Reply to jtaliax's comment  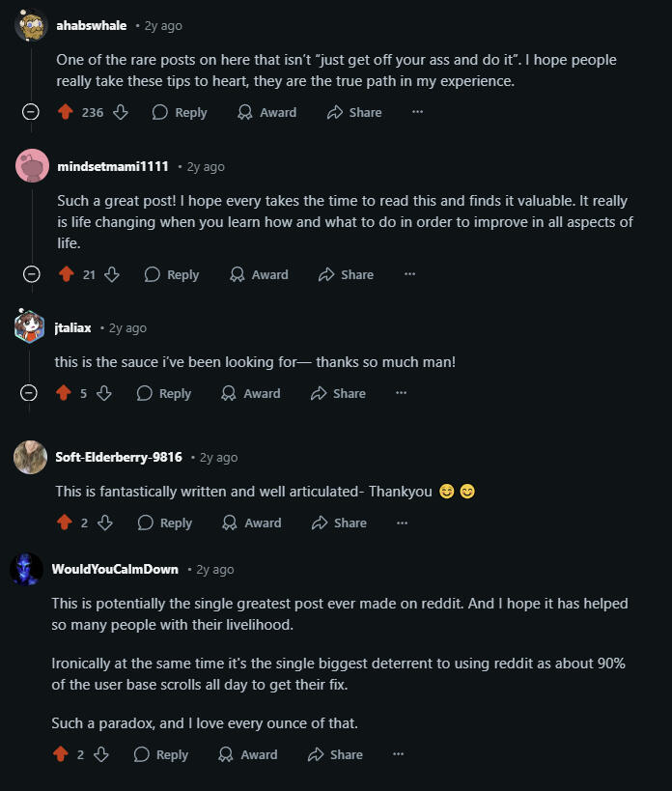(164, 393)
